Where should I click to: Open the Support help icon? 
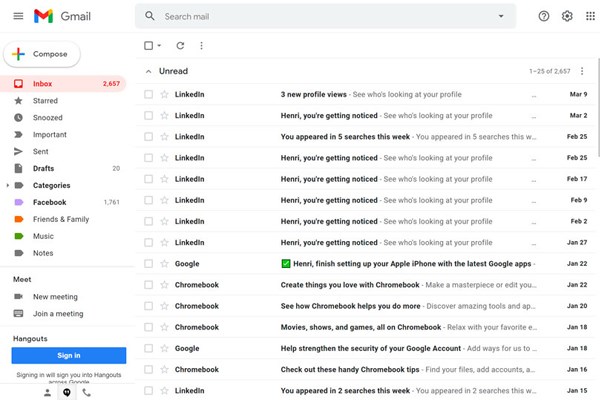pos(544,16)
